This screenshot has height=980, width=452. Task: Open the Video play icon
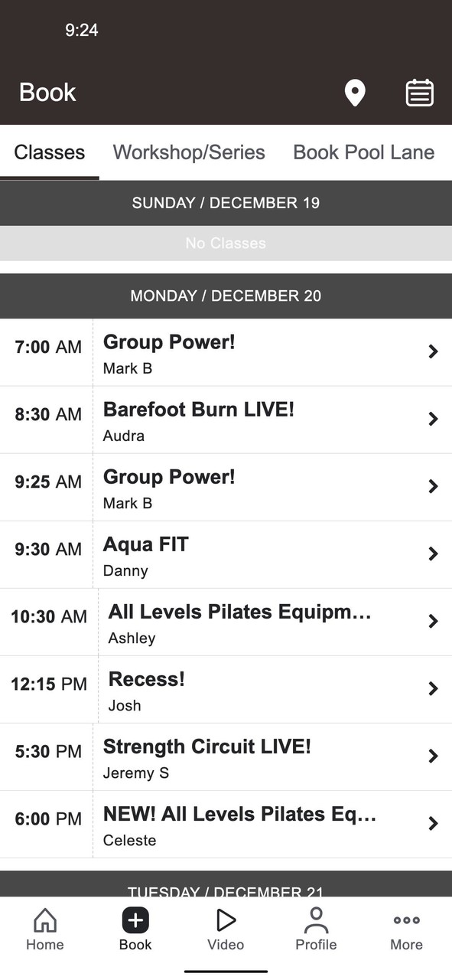226,920
